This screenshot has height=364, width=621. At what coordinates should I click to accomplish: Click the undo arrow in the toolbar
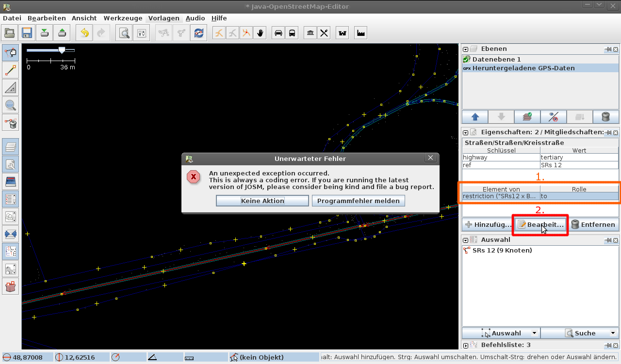[x=84, y=33]
